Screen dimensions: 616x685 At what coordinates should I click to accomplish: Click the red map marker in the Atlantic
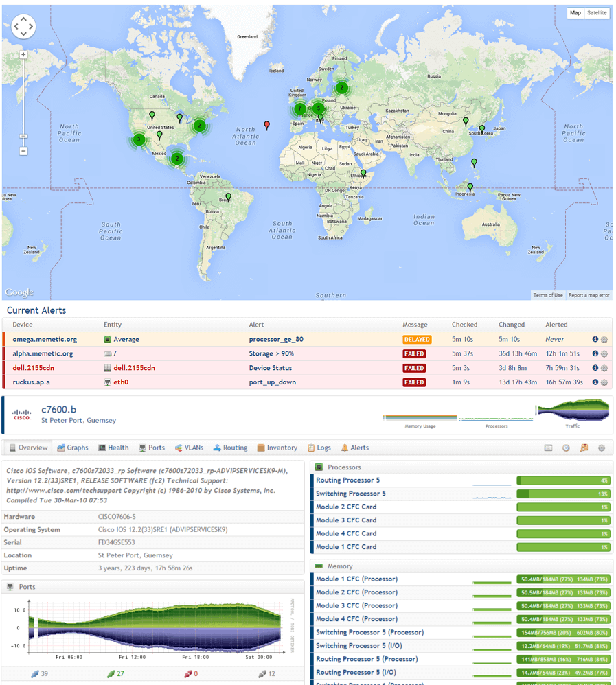267,125
